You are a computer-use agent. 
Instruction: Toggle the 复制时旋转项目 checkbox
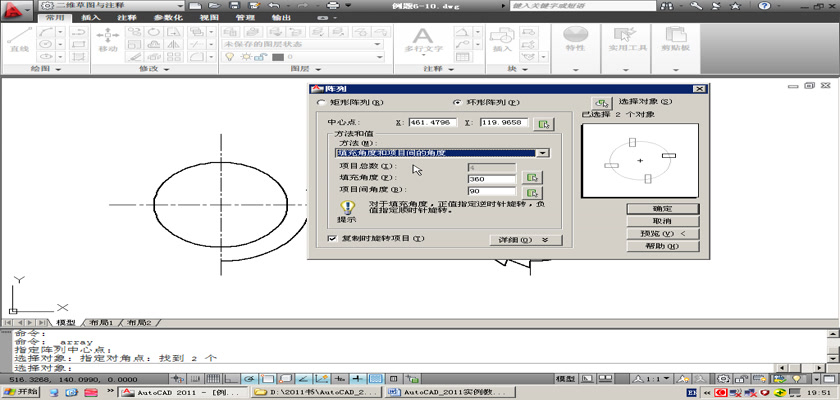click(332, 238)
